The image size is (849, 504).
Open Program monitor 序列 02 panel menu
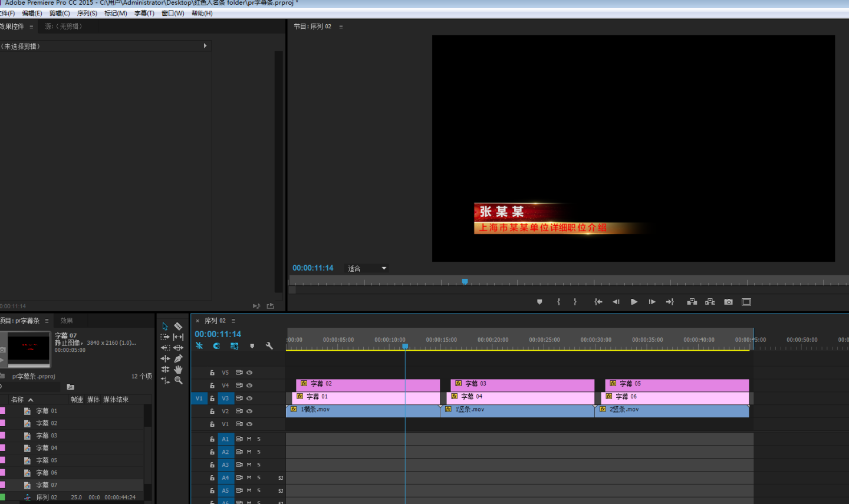(x=341, y=27)
